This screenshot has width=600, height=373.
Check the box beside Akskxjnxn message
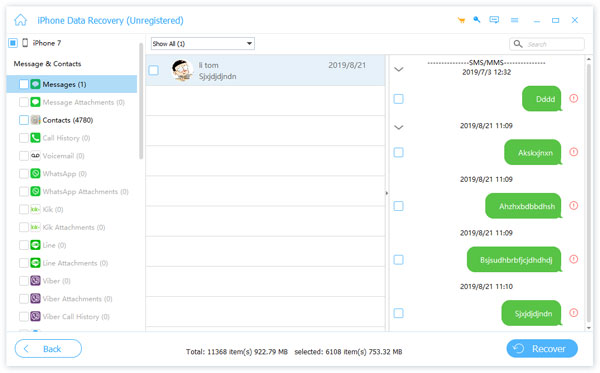(398, 153)
